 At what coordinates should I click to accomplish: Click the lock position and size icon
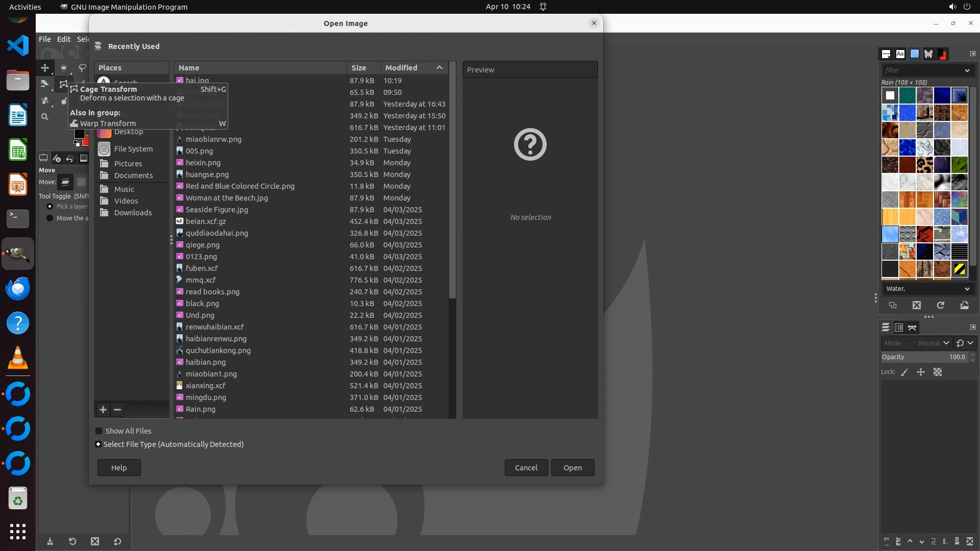pyautogui.click(x=921, y=372)
